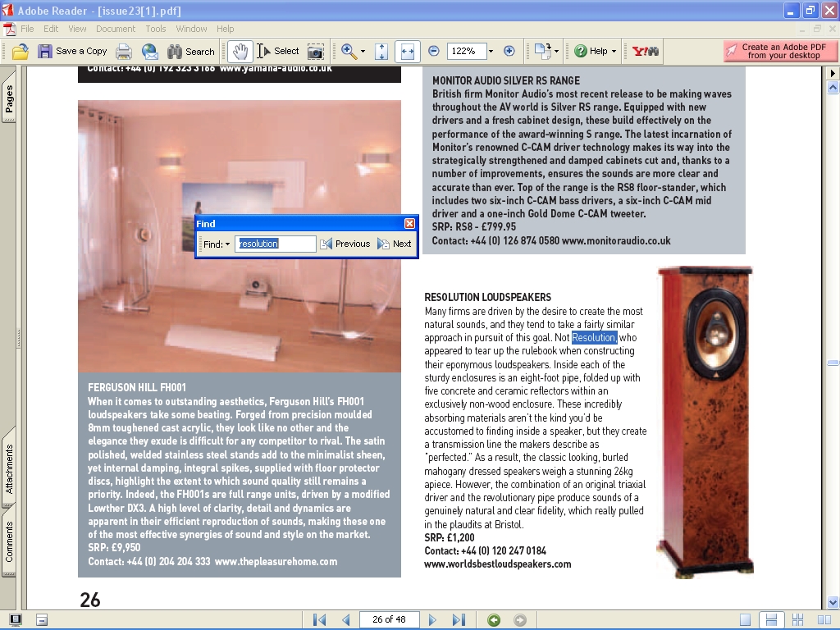Open the Find options dropdown
The height and width of the screenshot is (630, 840).
pos(217,244)
